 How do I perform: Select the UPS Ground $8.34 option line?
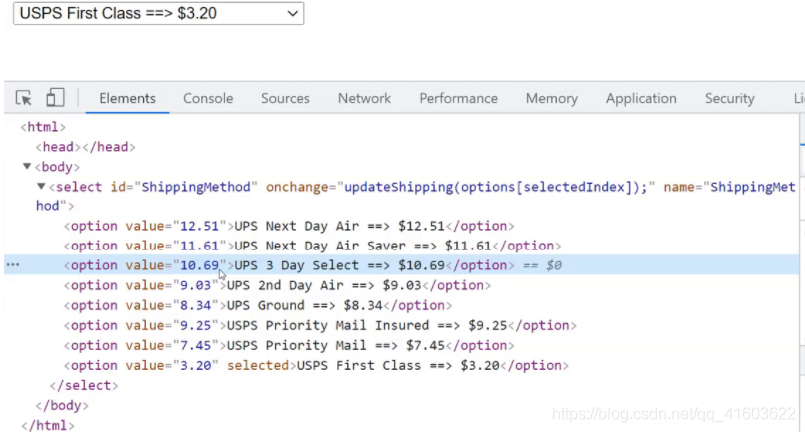click(x=258, y=305)
